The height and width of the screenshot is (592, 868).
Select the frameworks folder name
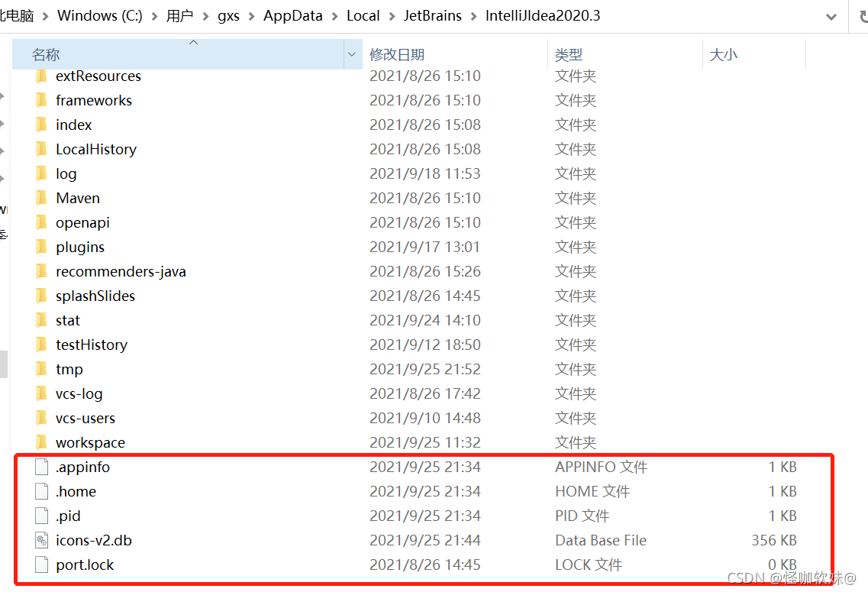[x=94, y=100]
